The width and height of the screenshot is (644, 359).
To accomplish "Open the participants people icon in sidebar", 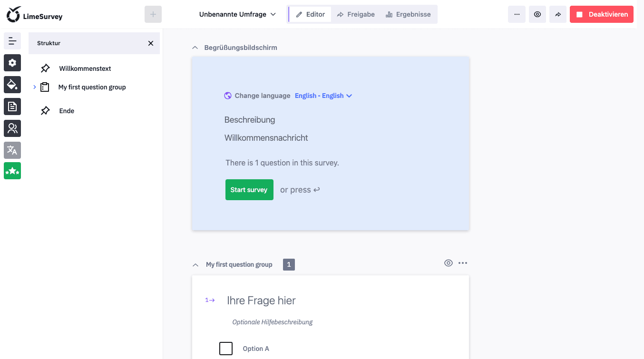I will (12, 128).
